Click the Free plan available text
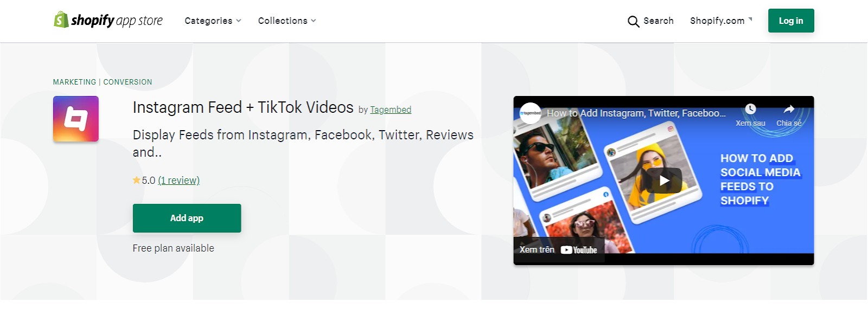The width and height of the screenshot is (868, 328). [x=174, y=248]
